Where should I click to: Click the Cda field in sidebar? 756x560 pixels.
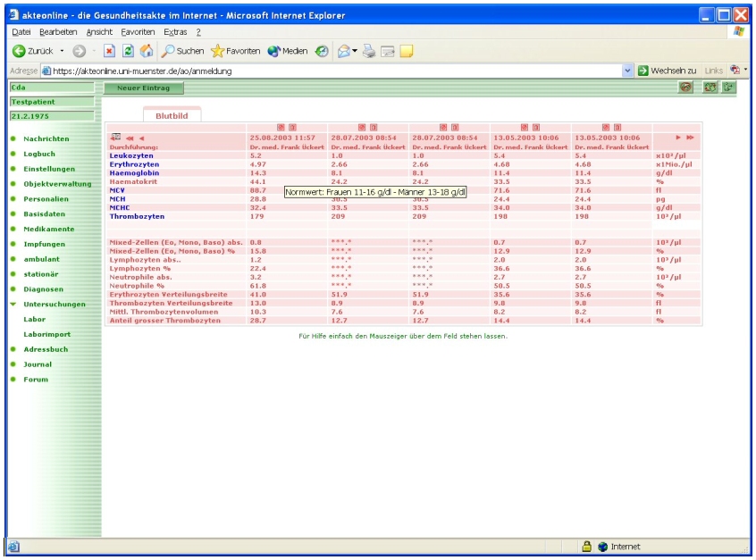click(52, 88)
